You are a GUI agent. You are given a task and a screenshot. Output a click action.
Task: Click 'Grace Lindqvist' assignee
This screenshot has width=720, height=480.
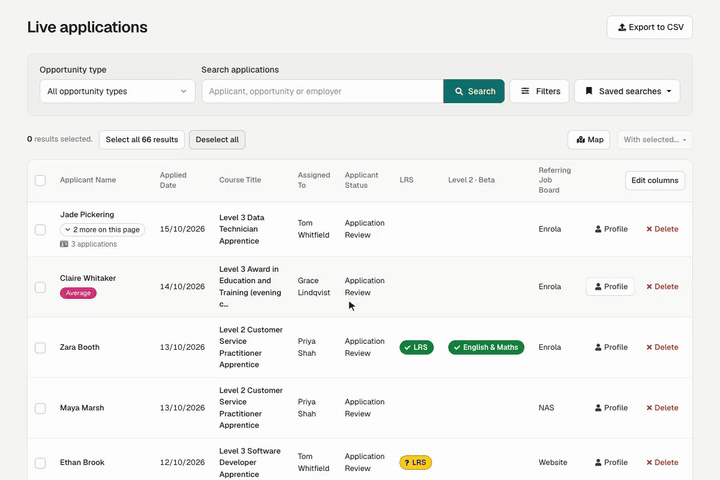point(314,287)
